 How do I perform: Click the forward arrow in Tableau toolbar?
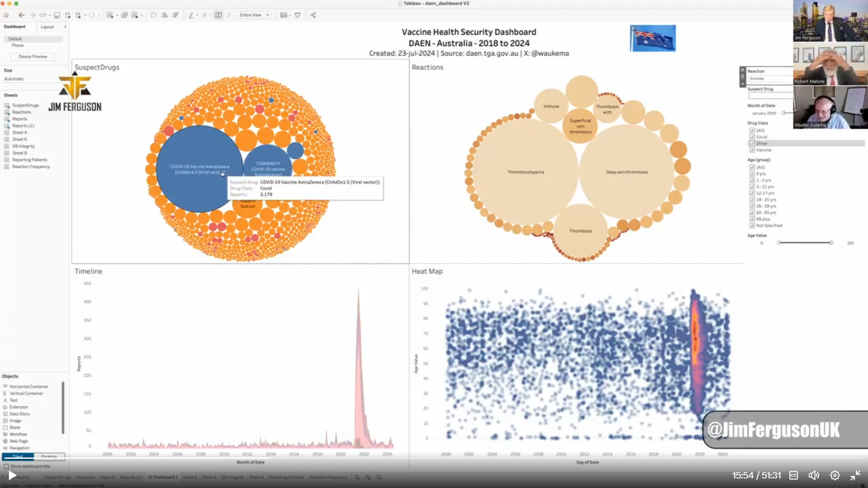[32, 15]
